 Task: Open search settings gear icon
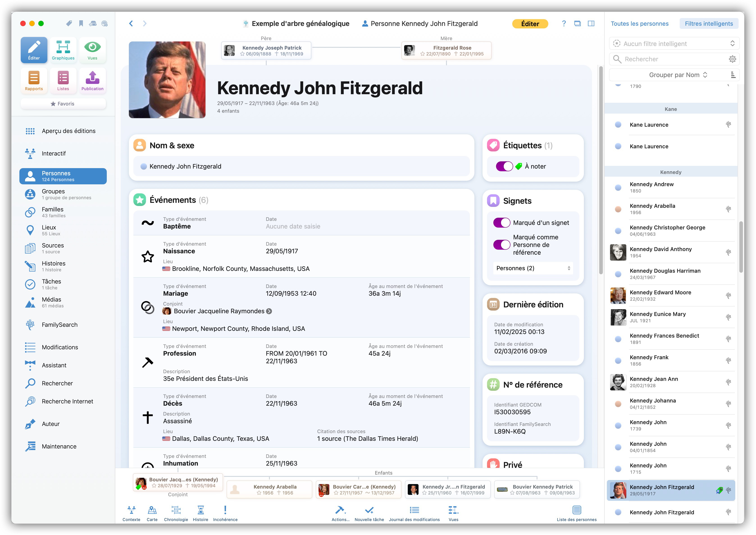click(x=732, y=59)
